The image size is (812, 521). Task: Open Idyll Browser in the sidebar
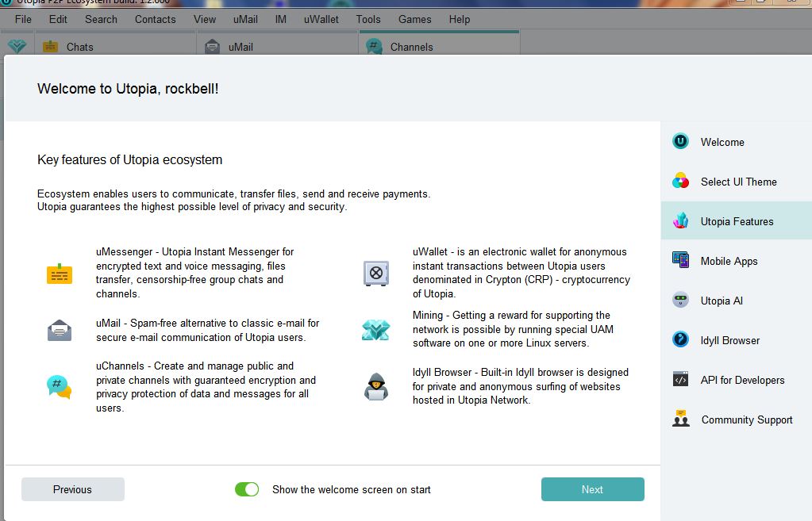pos(737,340)
